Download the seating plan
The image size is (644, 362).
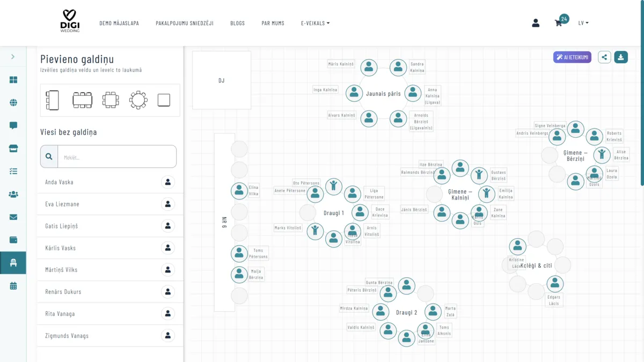click(x=621, y=57)
